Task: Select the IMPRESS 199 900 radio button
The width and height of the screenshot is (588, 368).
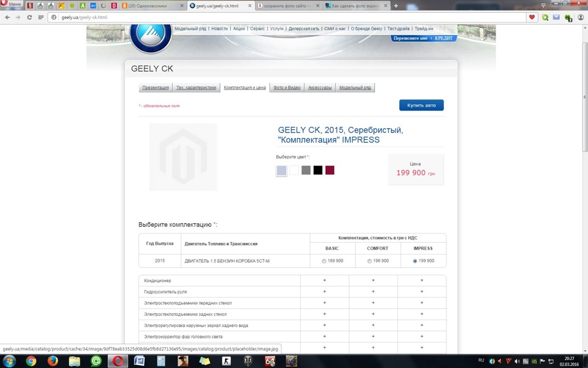Action: (415, 261)
